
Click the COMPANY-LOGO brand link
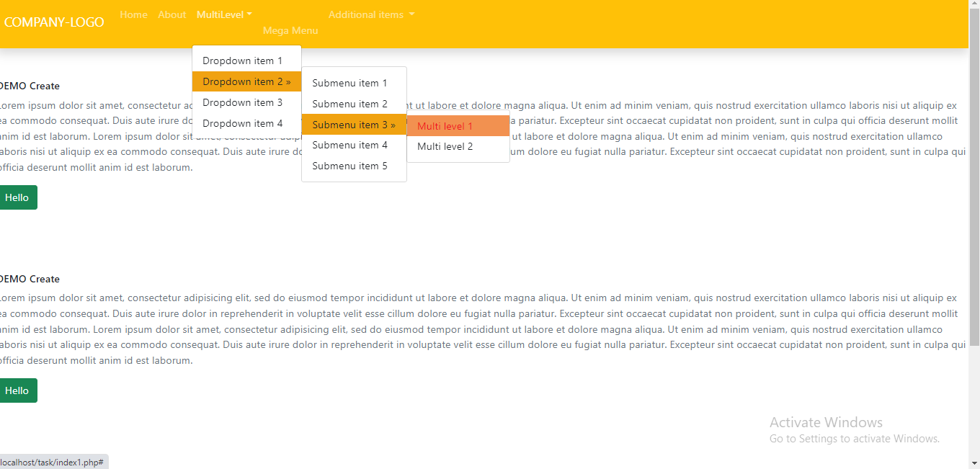pyautogui.click(x=54, y=22)
